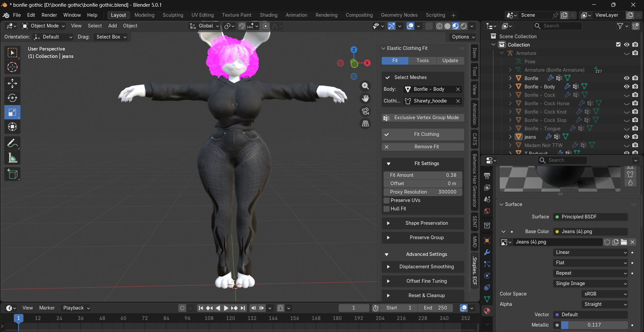Switch to the Shading workspace tab
Image resolution: width=644 pixels, height=332 pixels.
[269, 15]
